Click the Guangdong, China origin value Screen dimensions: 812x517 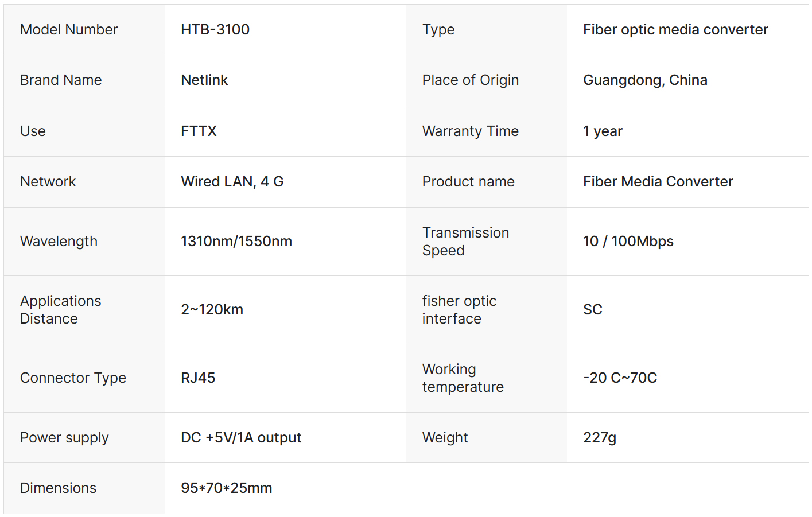coord(645,80)
